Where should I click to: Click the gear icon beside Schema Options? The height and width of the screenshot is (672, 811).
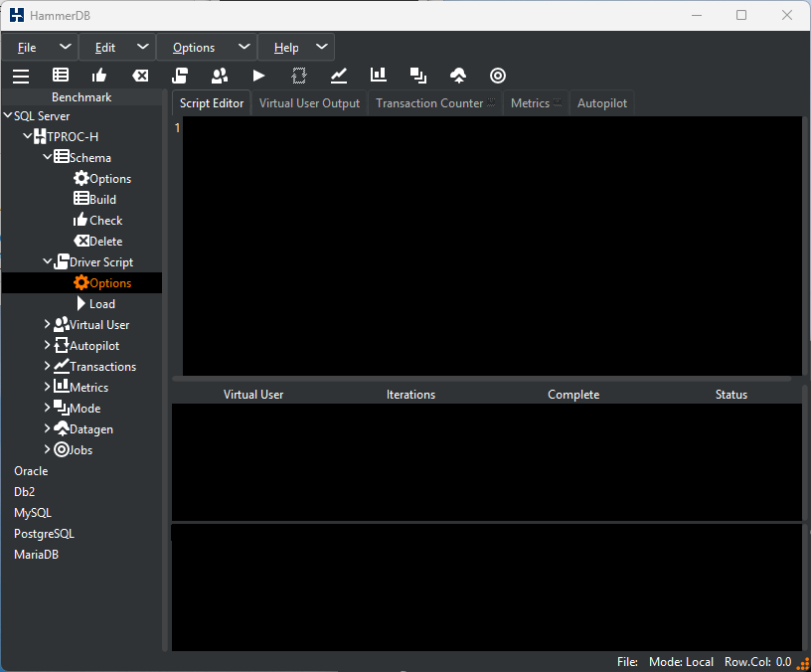pos(81,179)
